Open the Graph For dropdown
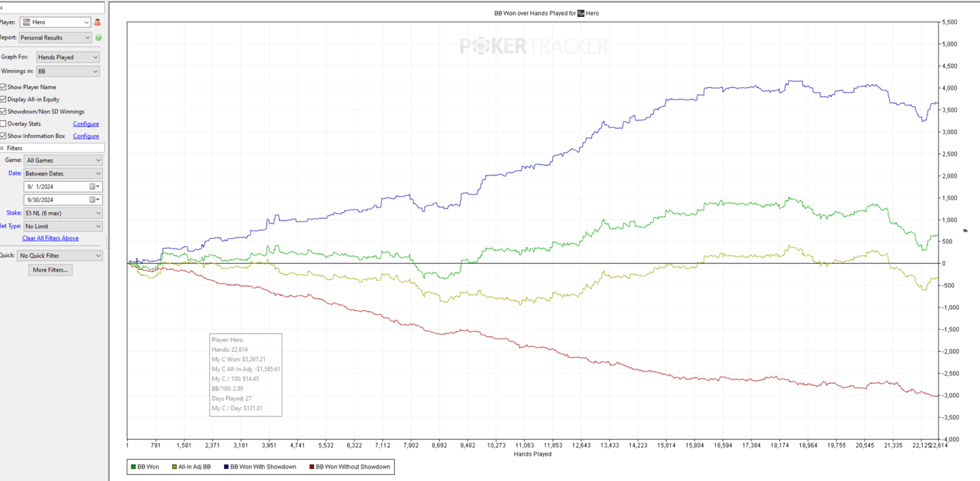The width and height of the screenshot is (980, 481). click(67, 57)
